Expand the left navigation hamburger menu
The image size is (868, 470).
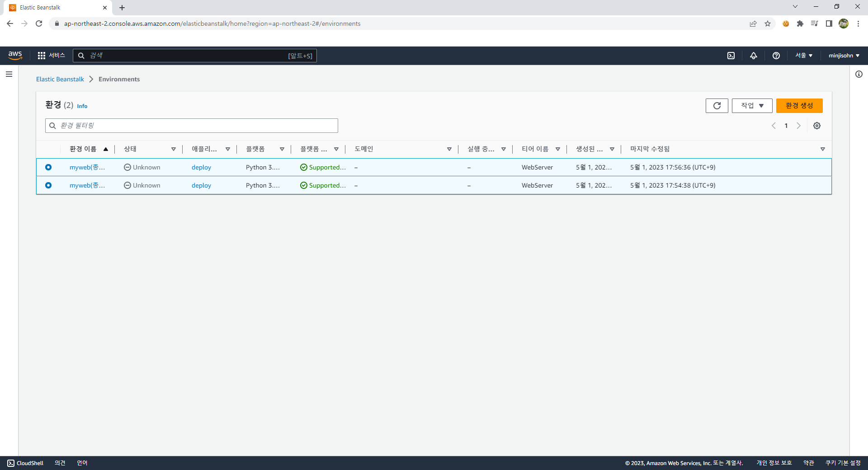[9, 74]
